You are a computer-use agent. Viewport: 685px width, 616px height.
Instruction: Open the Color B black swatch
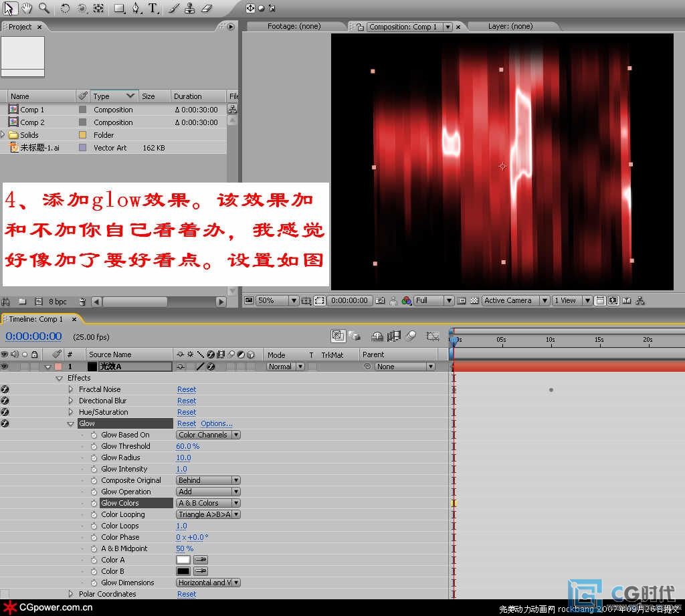[183, 571]
